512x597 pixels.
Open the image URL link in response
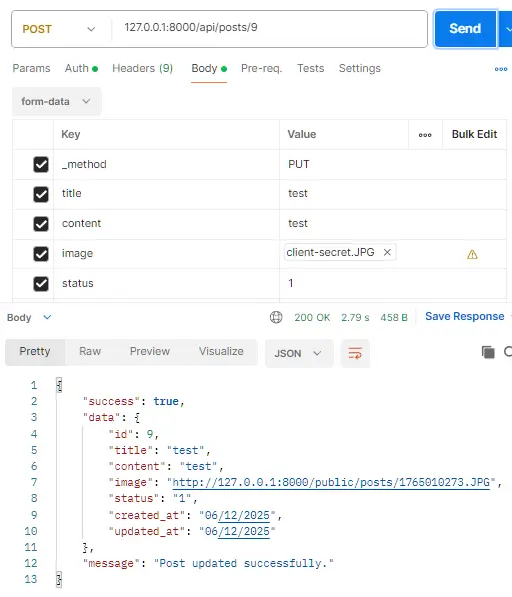(331, 482)
